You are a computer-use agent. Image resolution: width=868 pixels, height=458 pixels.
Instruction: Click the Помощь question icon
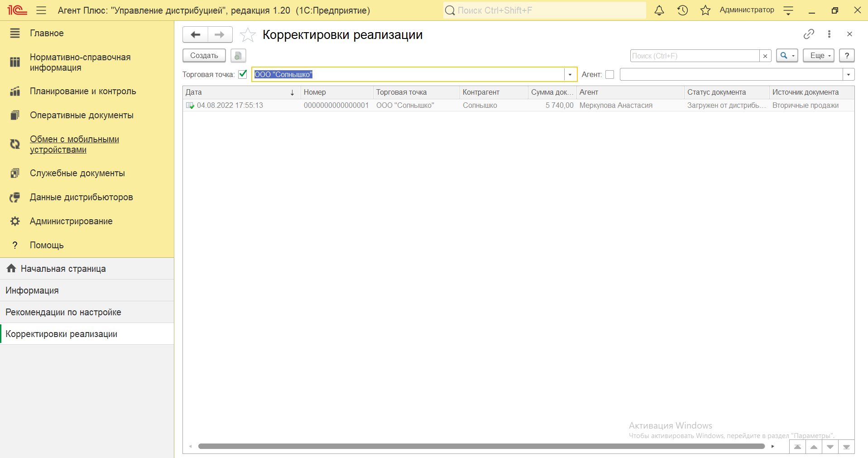point(15,245)
